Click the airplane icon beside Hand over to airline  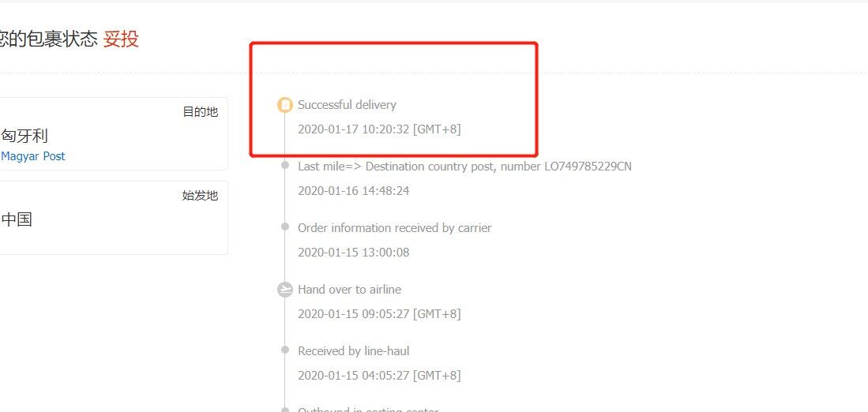pyautogui.click(x=285, y=290)
